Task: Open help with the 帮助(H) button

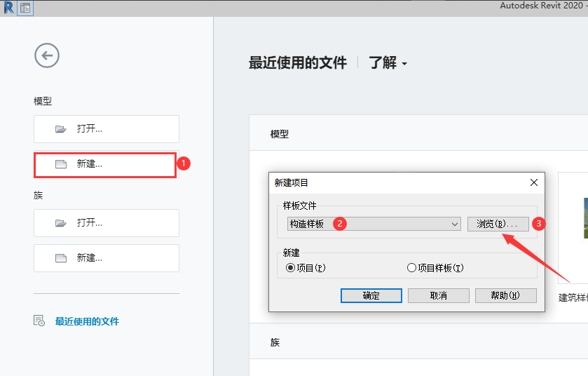Action: point(505,296)
